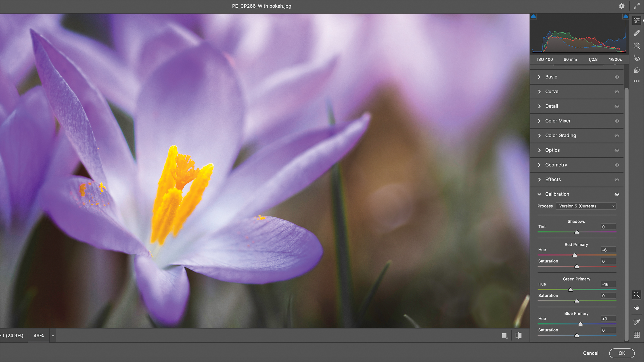
Task: Activate the Masking tool
Action: click(637, 45)
